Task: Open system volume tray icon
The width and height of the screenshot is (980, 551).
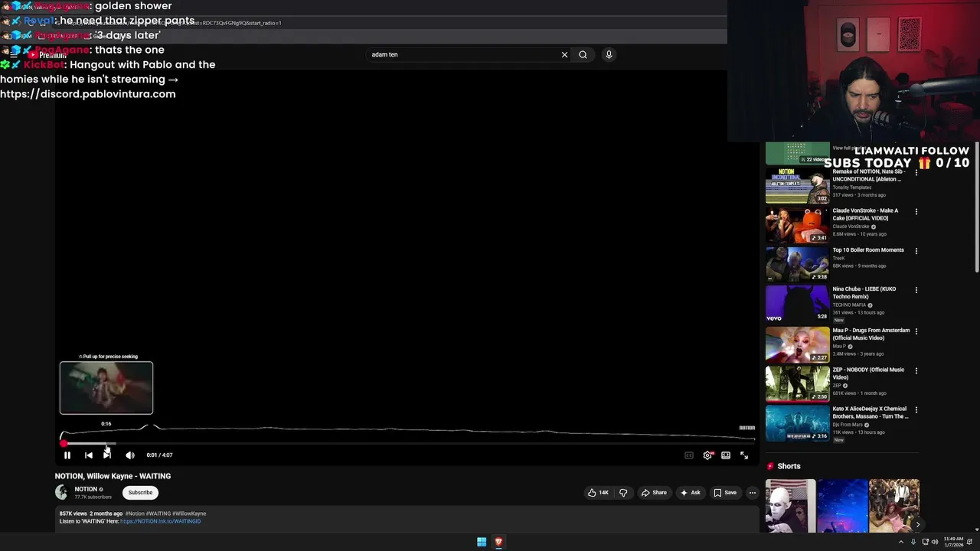Action: coord(935,542)
